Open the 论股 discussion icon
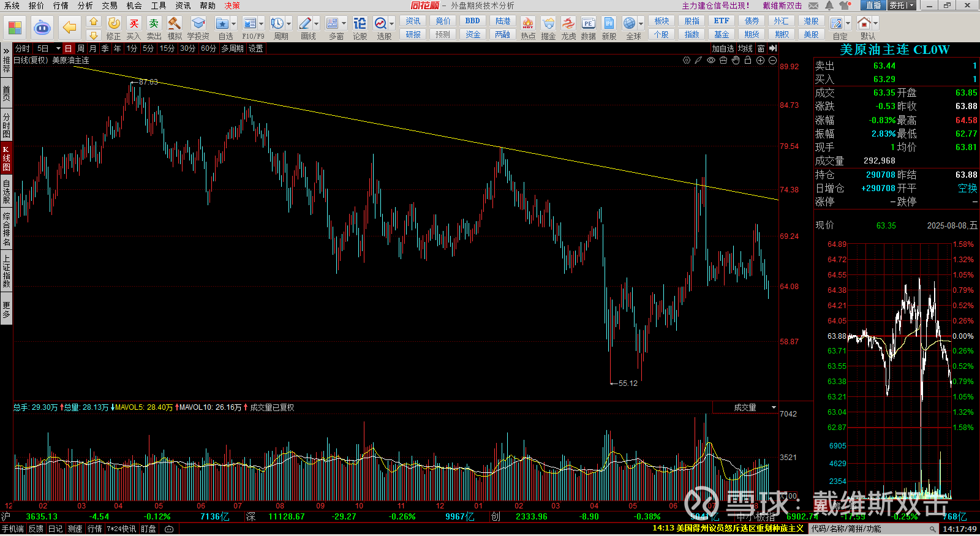Screen dimensions: 980x536 360,28
